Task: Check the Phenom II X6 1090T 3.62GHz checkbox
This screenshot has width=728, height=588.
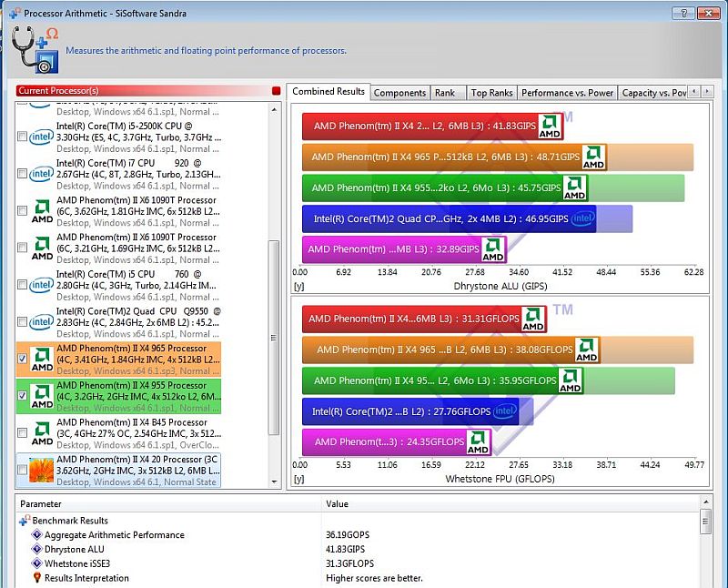Action: 22,211
